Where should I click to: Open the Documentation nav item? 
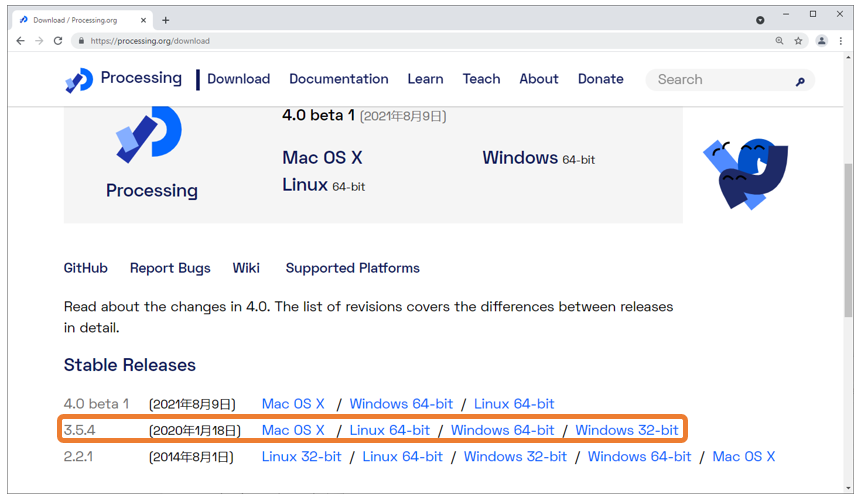click(339, 79)
